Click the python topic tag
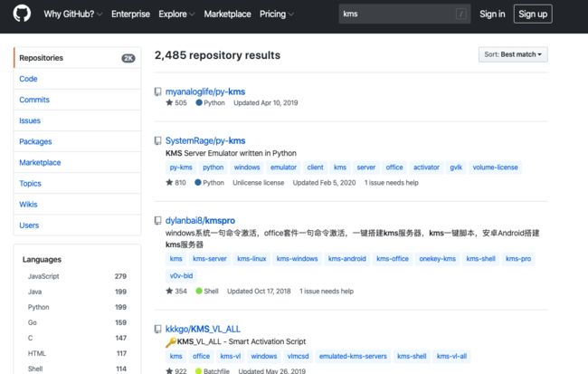 [213, 168]
